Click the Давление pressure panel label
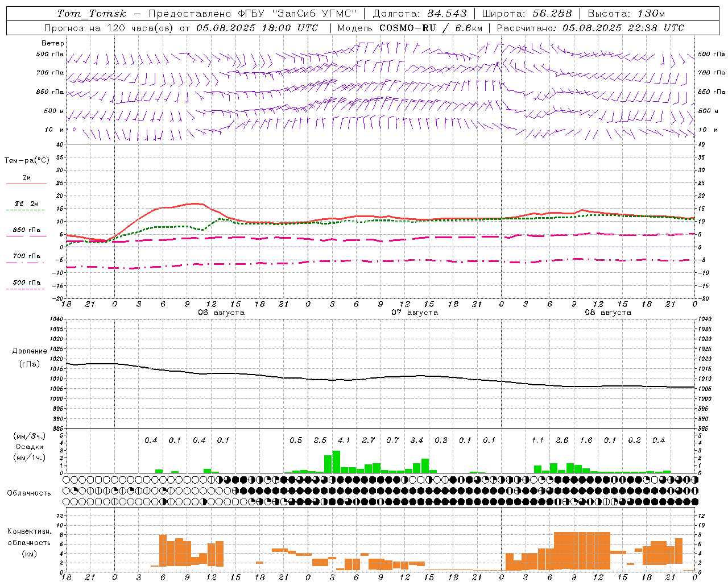Viewport: 728px width, 582px height. pos(30,351)
